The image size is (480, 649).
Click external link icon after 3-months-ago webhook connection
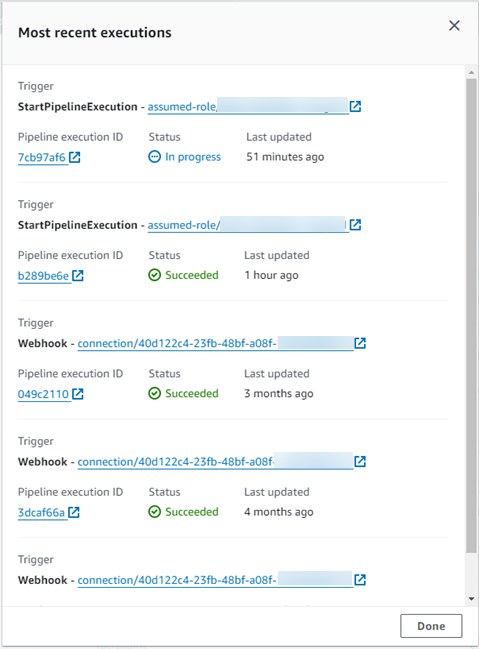(x=360, y=343)
